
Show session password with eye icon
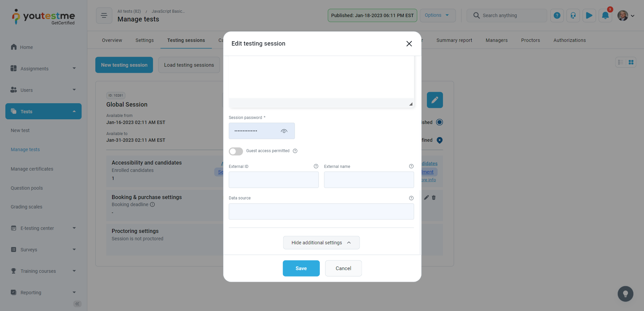point(284,131)
